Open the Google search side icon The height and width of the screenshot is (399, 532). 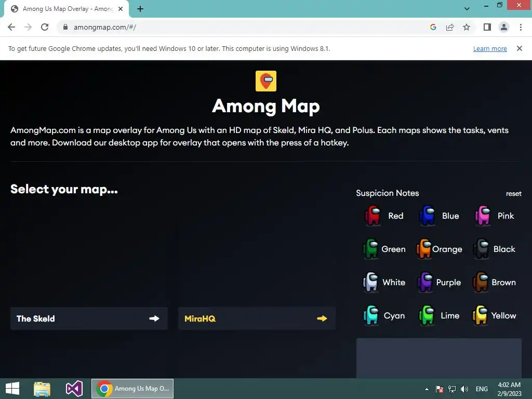click(433, 27)
